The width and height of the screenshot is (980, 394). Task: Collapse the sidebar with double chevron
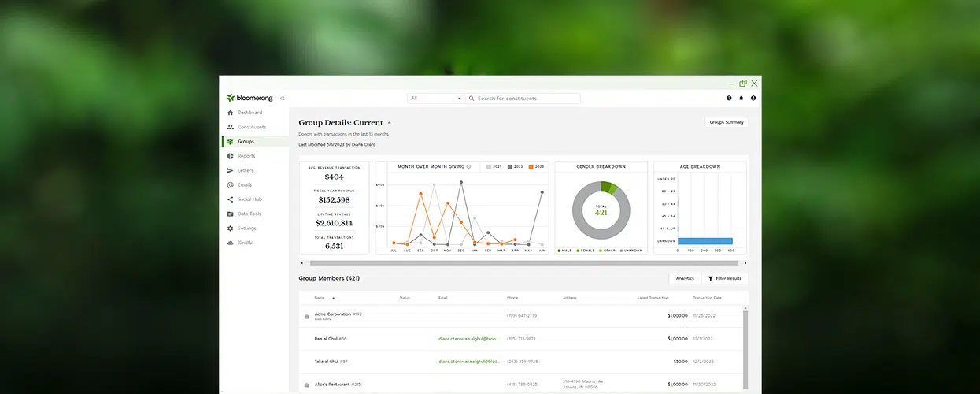pos(283,98)
